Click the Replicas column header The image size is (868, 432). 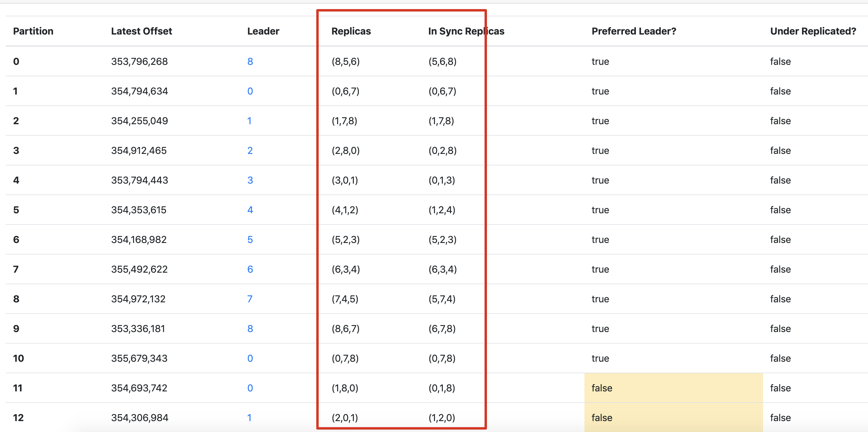[x=351, y=31]
